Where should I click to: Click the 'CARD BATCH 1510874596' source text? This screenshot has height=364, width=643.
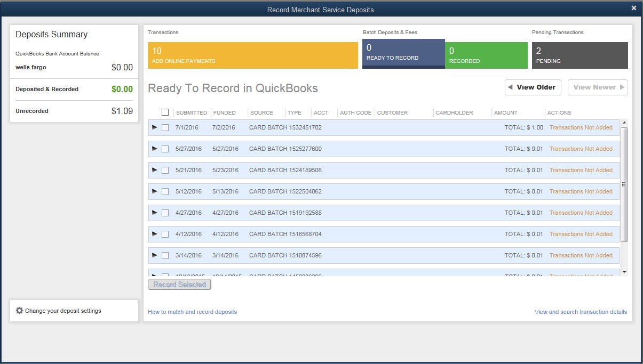[x=285, y=255]
